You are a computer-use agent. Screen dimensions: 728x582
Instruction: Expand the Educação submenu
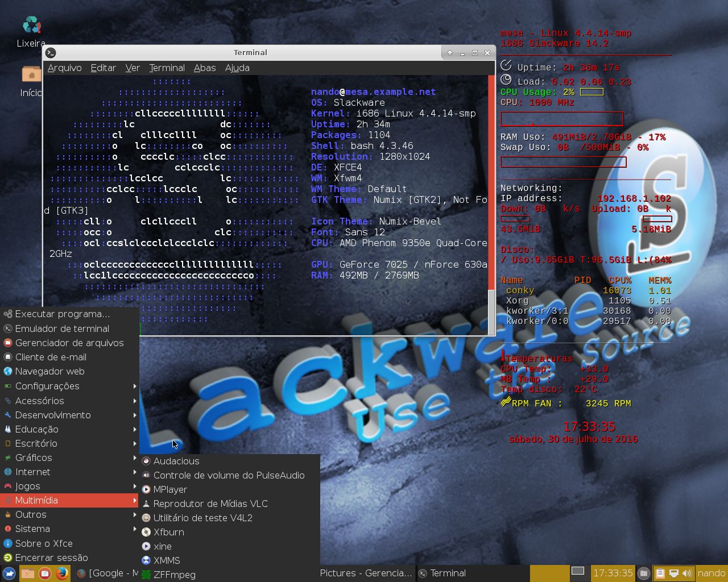tap(69, 429)
